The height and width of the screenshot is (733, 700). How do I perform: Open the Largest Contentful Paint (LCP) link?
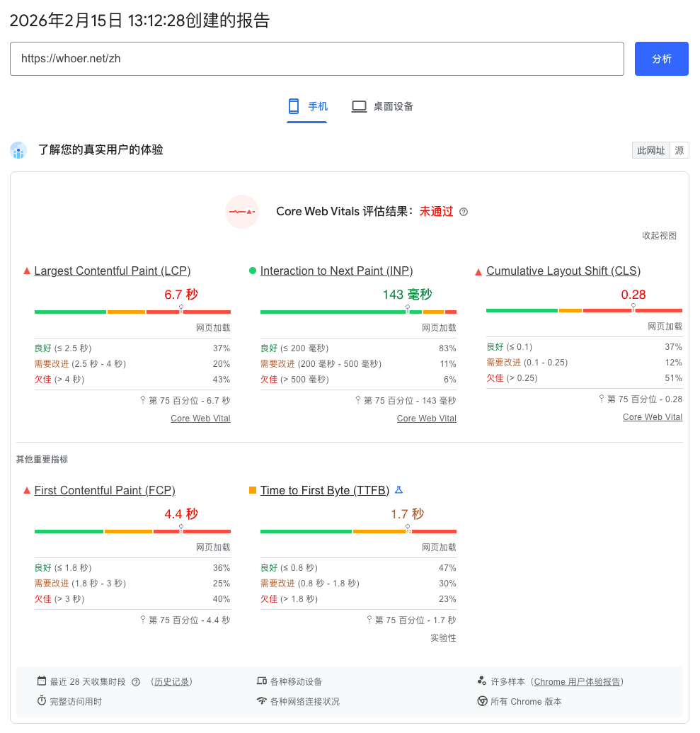click(x=112, y=271)
